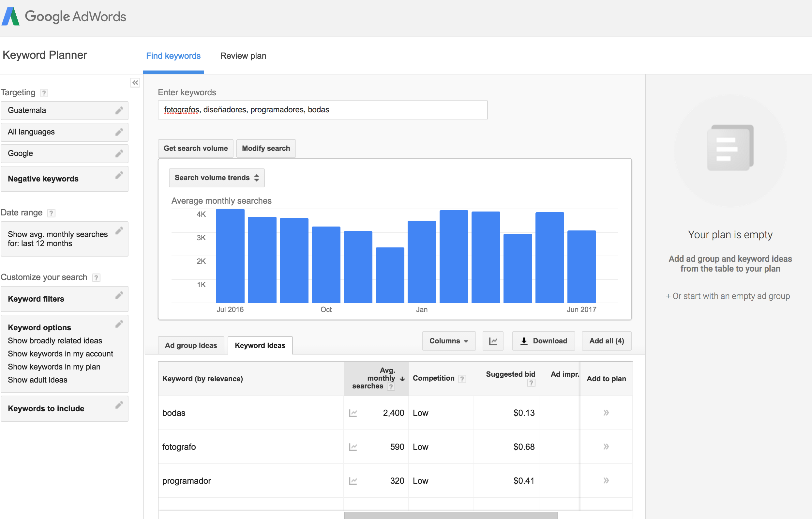
Task: Open Date range help icon
Action: click(x=51, y=213)
